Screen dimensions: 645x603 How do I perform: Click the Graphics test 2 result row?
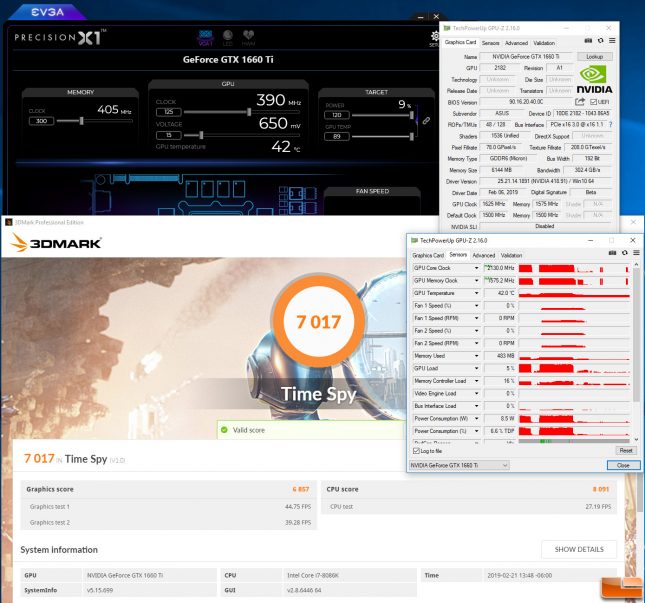click(x=169, y=522)
